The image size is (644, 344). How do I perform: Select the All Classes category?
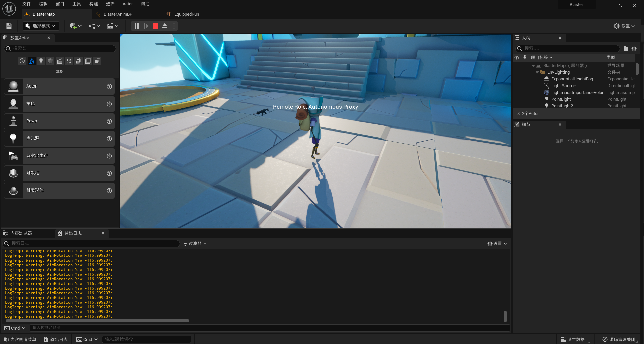[97, 61]
